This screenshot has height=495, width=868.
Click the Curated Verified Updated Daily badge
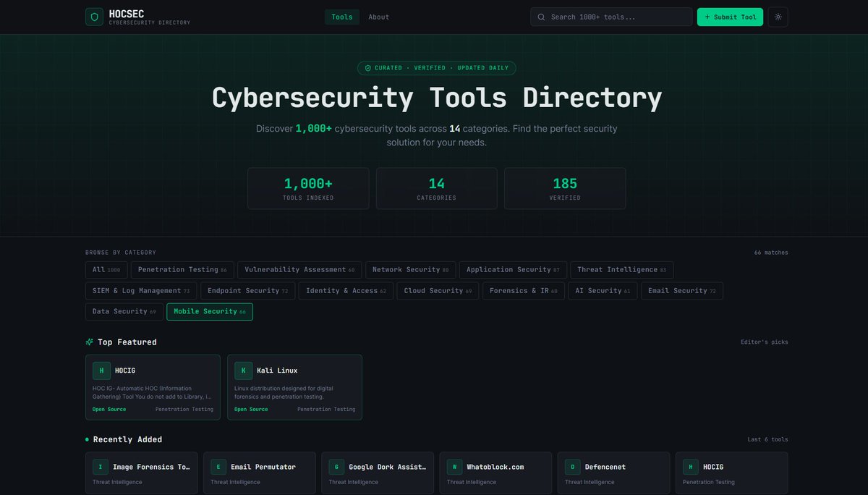[x=436, y=68]
